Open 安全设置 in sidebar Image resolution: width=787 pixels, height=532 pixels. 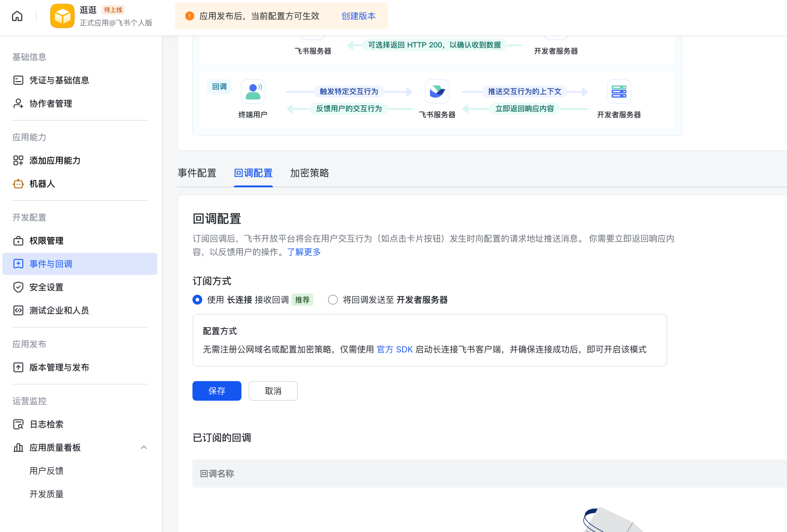(x=45, y=287)
